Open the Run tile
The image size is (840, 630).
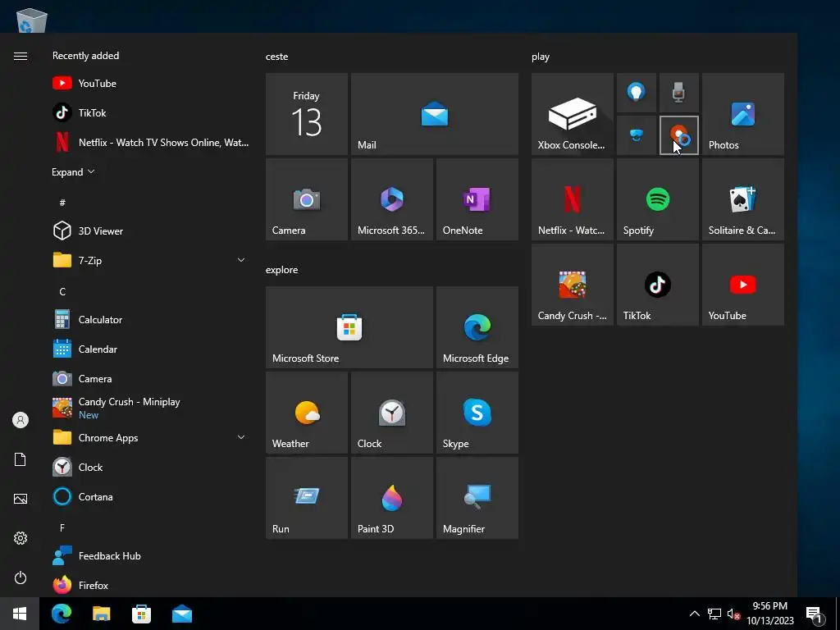[307, 498]
